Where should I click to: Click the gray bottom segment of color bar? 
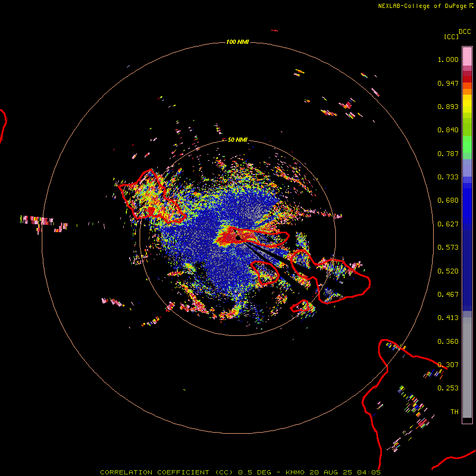click(x=467, y=368)
